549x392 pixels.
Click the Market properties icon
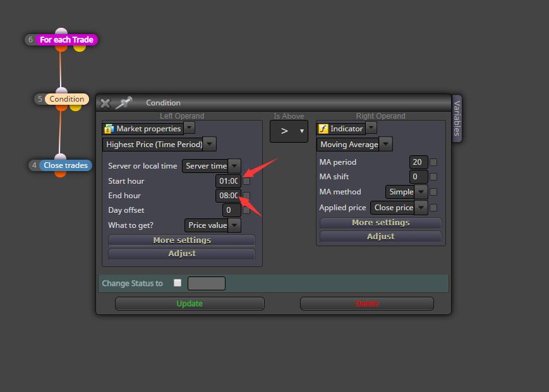coord(109,129)
